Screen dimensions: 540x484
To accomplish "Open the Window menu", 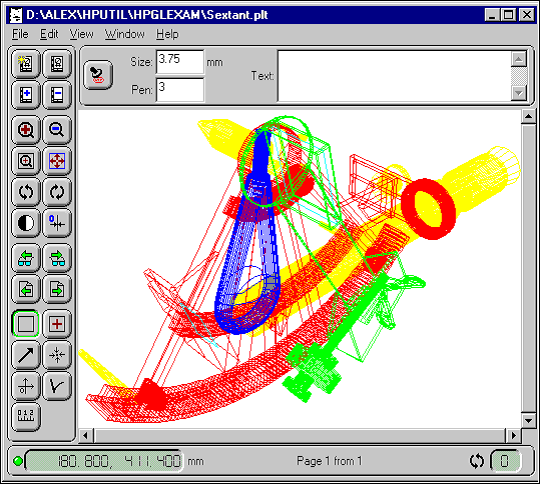I will tap(125, 34).
